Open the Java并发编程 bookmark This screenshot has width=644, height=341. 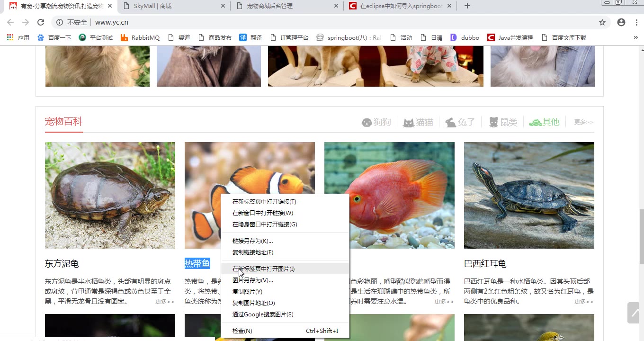[x=510, y=37]
